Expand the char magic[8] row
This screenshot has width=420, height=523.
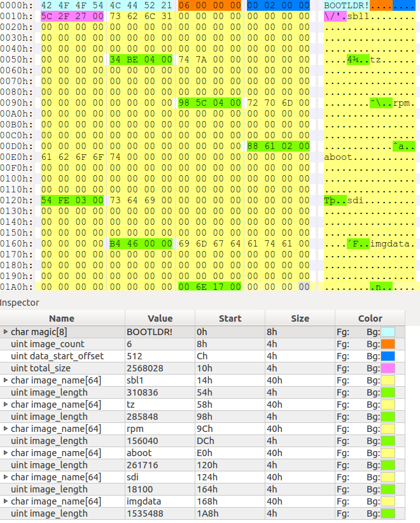click(6, 332)
